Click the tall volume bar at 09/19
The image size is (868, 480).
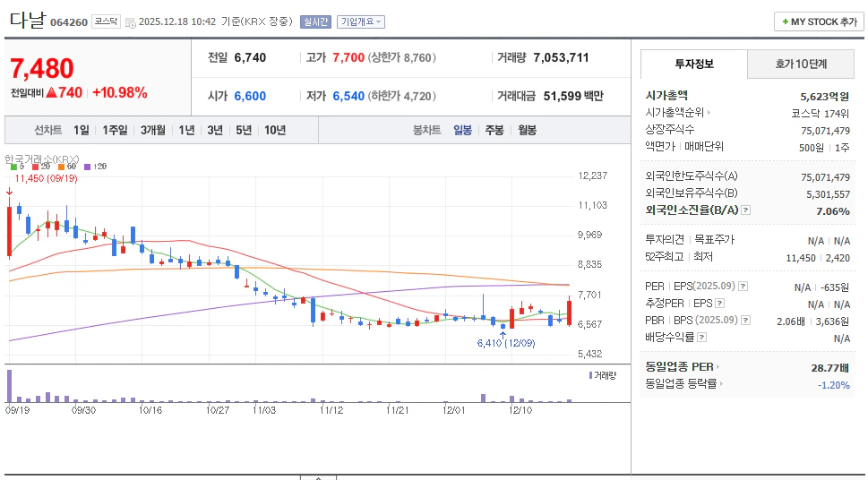pos(9,385)
